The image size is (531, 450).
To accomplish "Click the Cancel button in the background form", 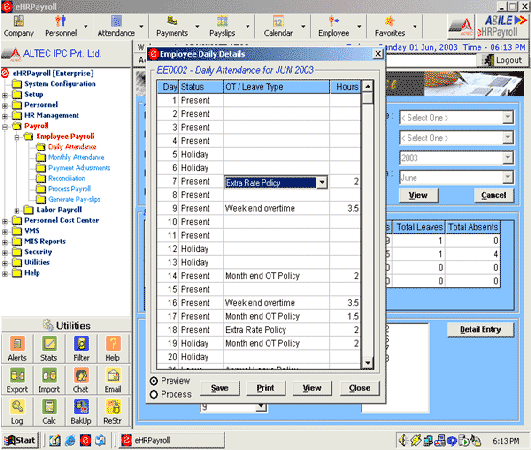I will pos(494,195).
